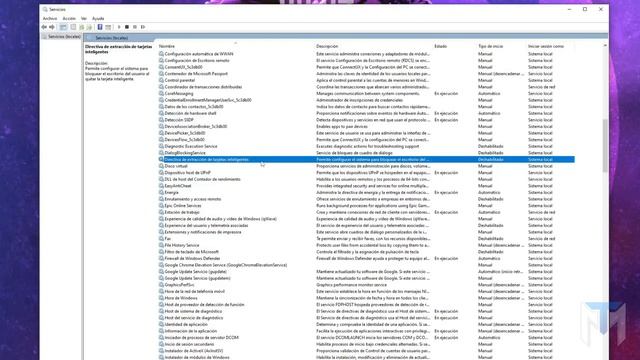The width and height of the screenshot is (640, 360).
Task: Select Coordinador de transacciones distribuidas service
Action: pyautogui.click(x=366, y=87)
